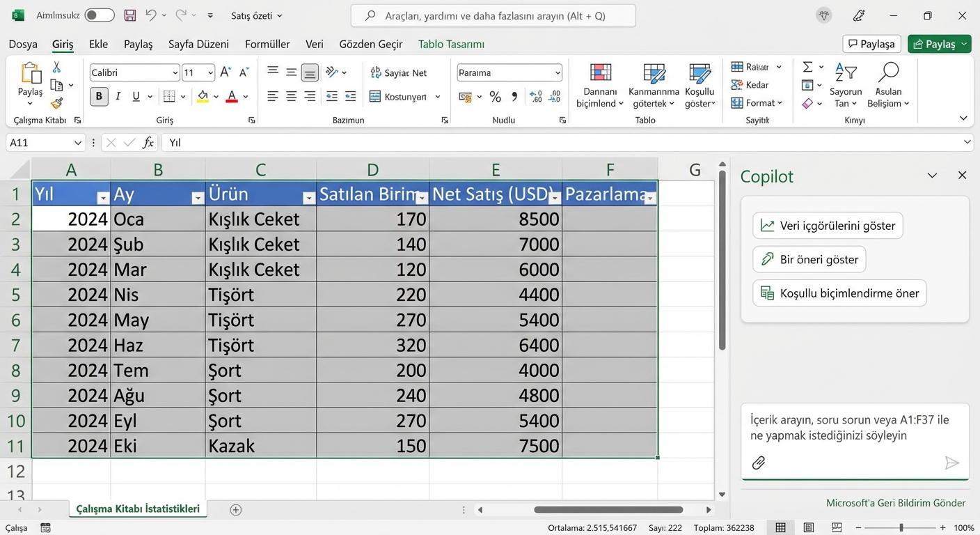Click the AutoSum (Σ) icon
Viewport: 980px width, 535px height.
pyautogui.click(x=807, y=67)
